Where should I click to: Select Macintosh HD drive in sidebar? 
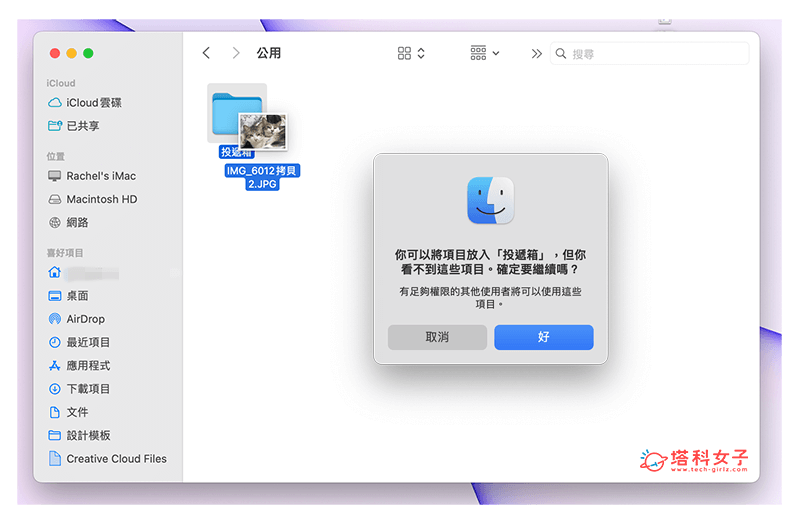[92, 199]
